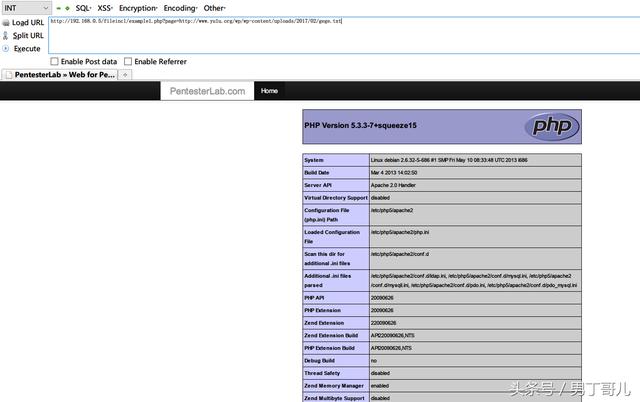Click the Scan this dir for additional .ini files label
Screen dimensions: 640x402
[327, 259]
